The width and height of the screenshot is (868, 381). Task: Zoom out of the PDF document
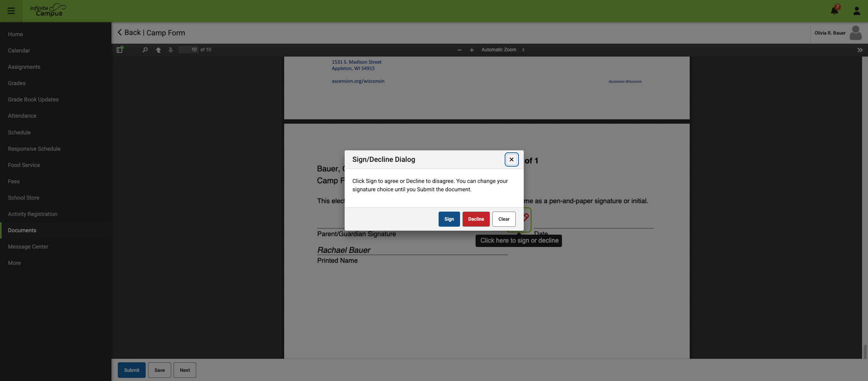459,50
